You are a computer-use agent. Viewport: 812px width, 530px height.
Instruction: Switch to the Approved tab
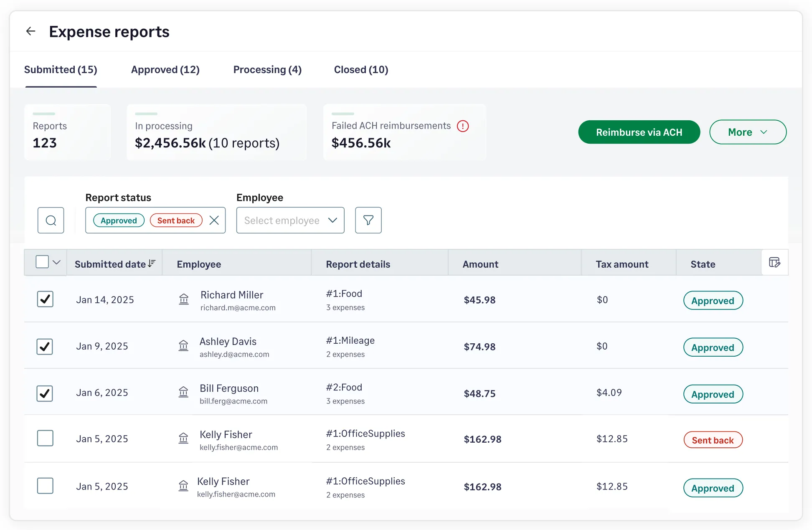[165, 69]
